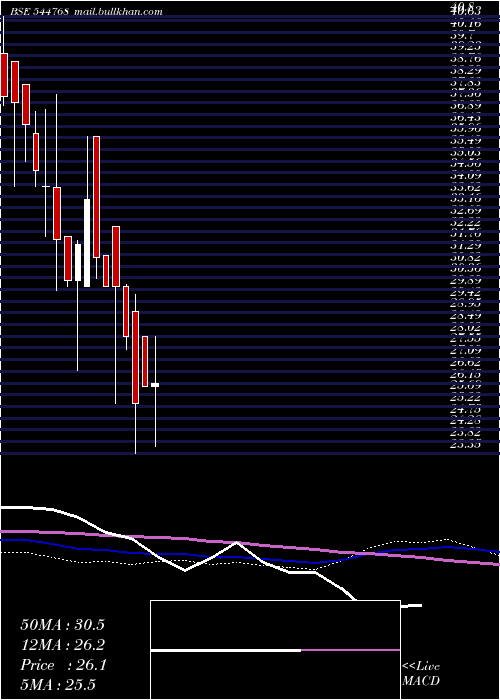Click the 34.09 price axis label
Screen dimensions: 500x700
coord(468,176)
